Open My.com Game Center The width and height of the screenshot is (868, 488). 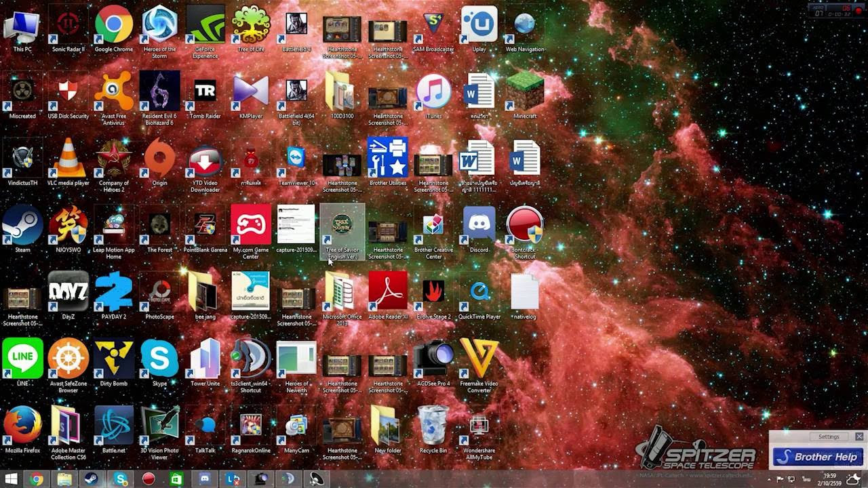tap(251, 224)
